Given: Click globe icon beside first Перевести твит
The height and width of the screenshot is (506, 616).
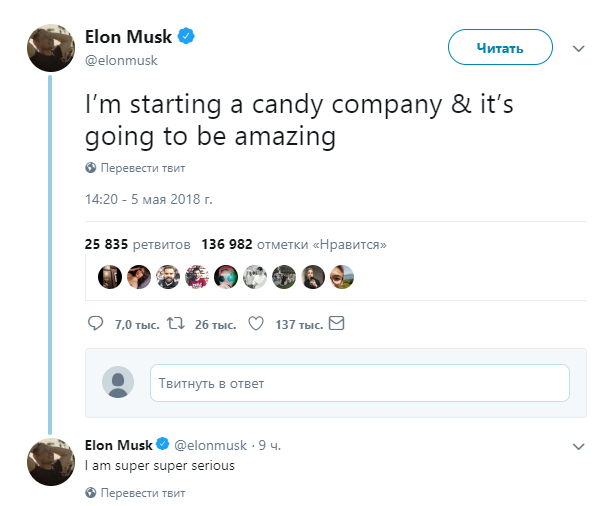Looking at the screenshot, I should [90, 168].
